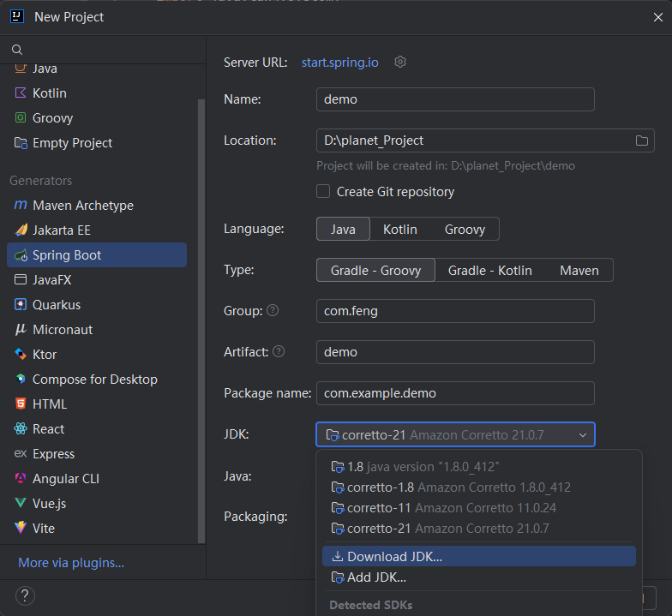Choose Download JDK... option
Image resolution: width=672 pixels, height=616 pixels.
coord(478,556)
